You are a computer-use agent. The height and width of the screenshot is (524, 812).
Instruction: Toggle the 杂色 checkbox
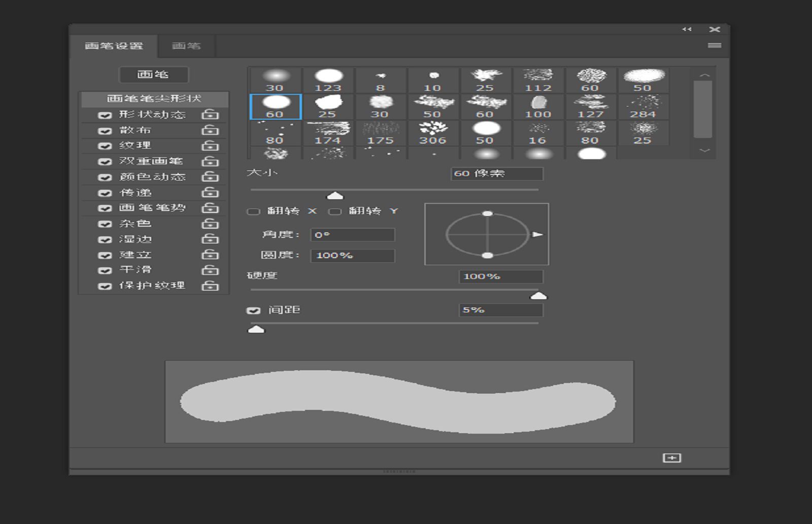(x=105, y=224)
